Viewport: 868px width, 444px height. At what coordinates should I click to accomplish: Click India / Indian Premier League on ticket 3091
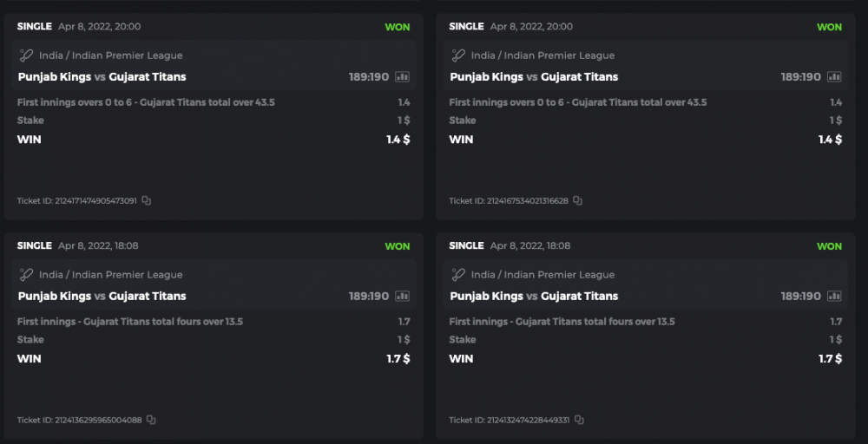(x=110, y=55)
